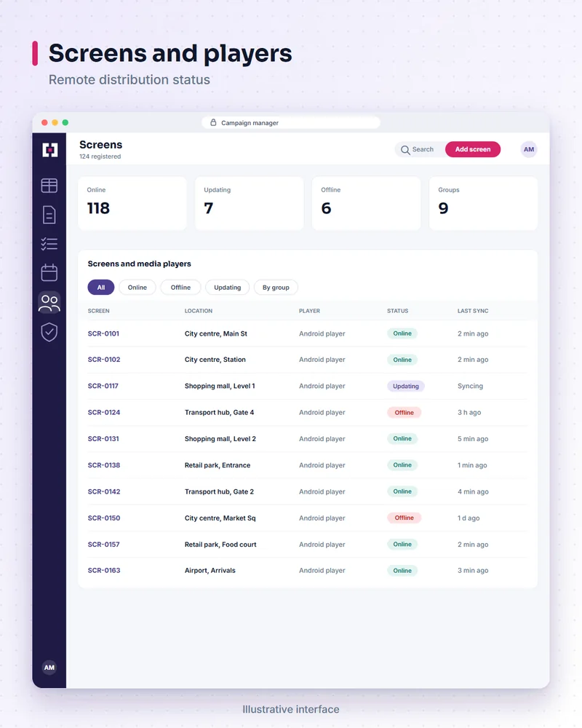The image size is (582, 728).
Task: Click location City centre, Main St
Action: click(216, 333)
